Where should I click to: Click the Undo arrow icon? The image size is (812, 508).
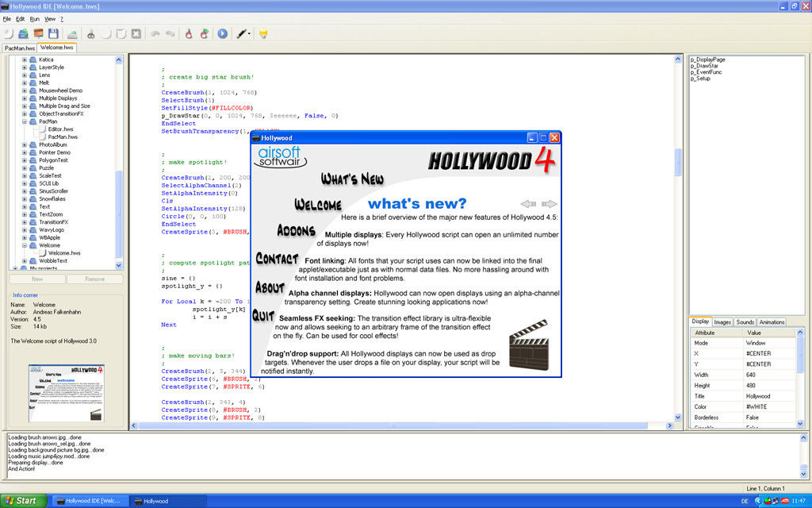155,33
